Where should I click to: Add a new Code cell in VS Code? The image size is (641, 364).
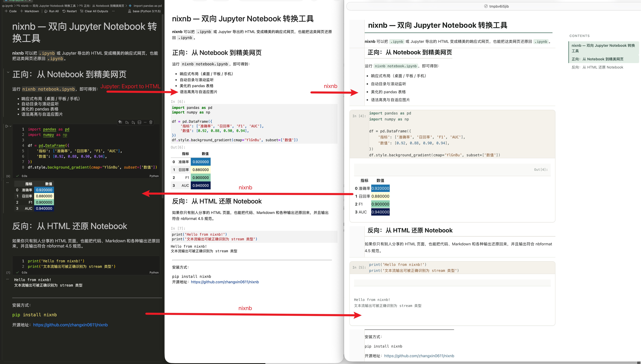[x=10, y=11]
